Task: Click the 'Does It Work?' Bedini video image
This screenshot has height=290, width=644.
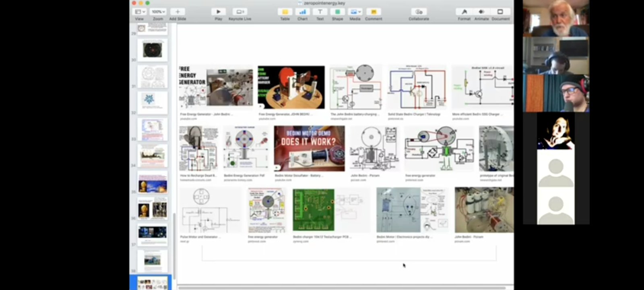Action: (309, 149)
